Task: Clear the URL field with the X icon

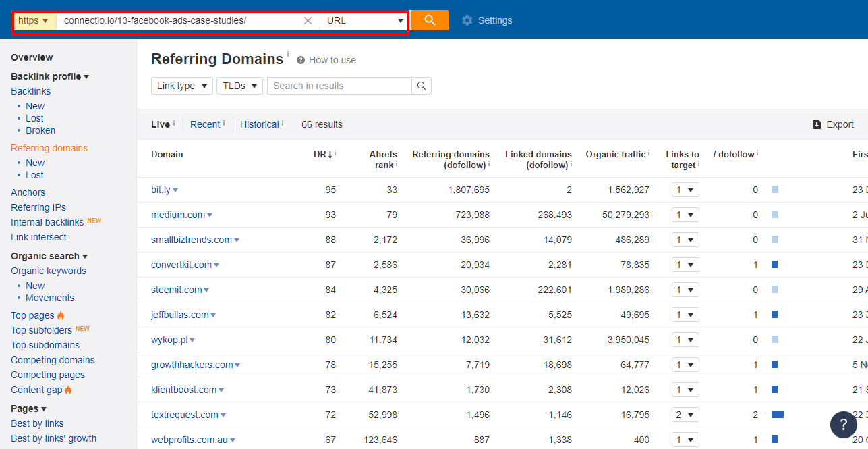Action: click(x=308, y=20)
